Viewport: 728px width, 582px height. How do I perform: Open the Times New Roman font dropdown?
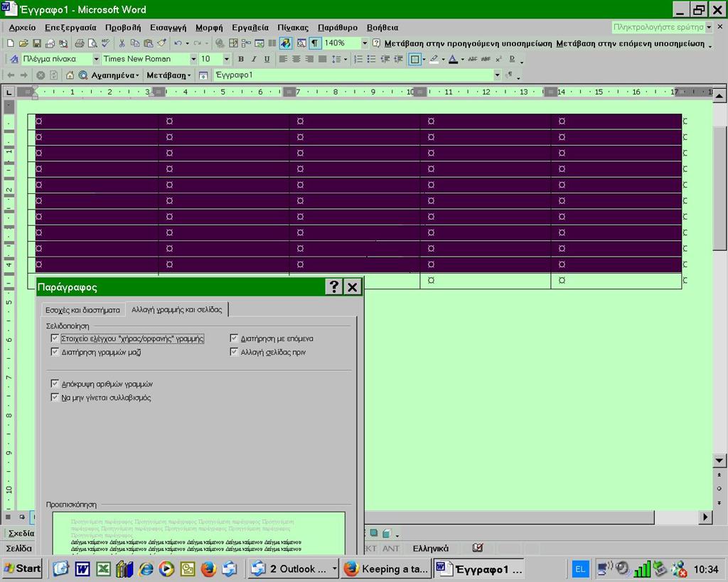point(194,59)
